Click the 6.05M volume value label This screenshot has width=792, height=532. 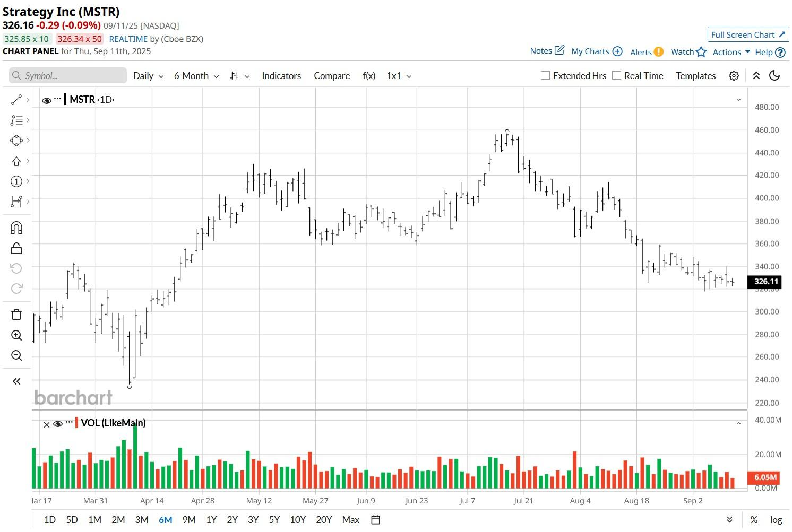pyautogui.click(x=764, y=478)
